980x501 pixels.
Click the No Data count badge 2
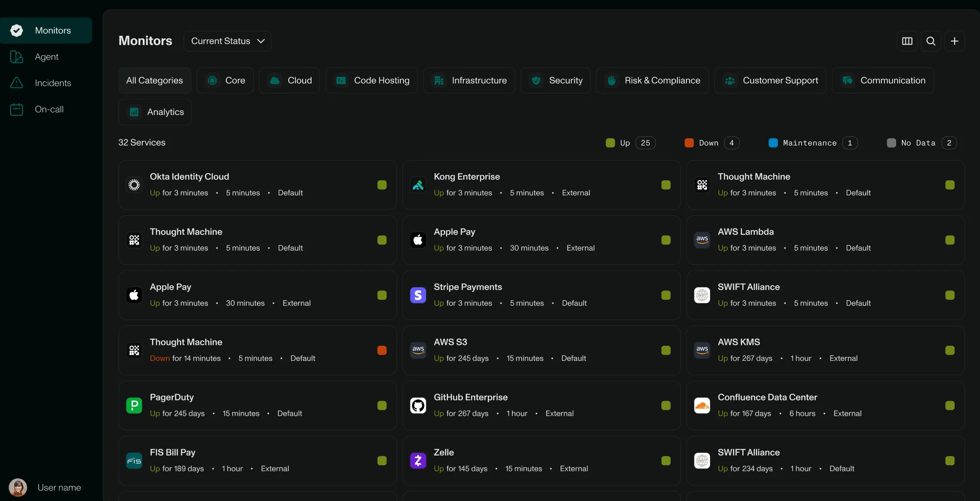click(x=949, y=143)
